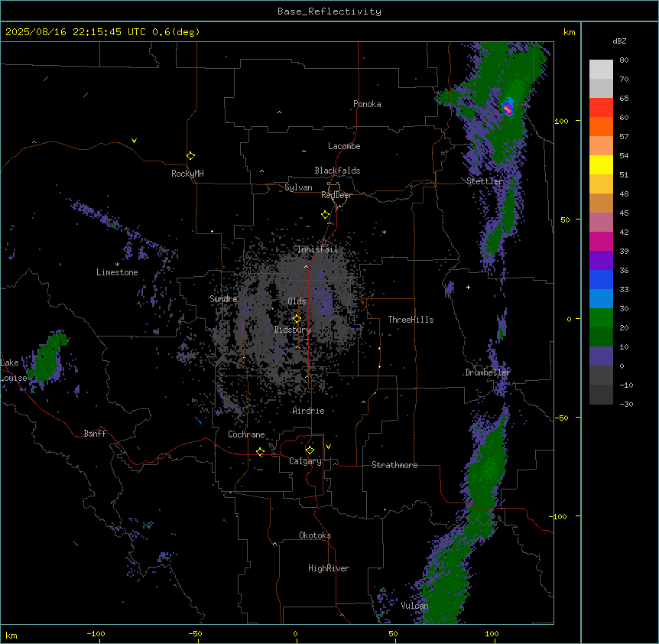The image size is (659, 644).
Task: Click the white plus marker north of Drumheller
Action: [468, 287]
